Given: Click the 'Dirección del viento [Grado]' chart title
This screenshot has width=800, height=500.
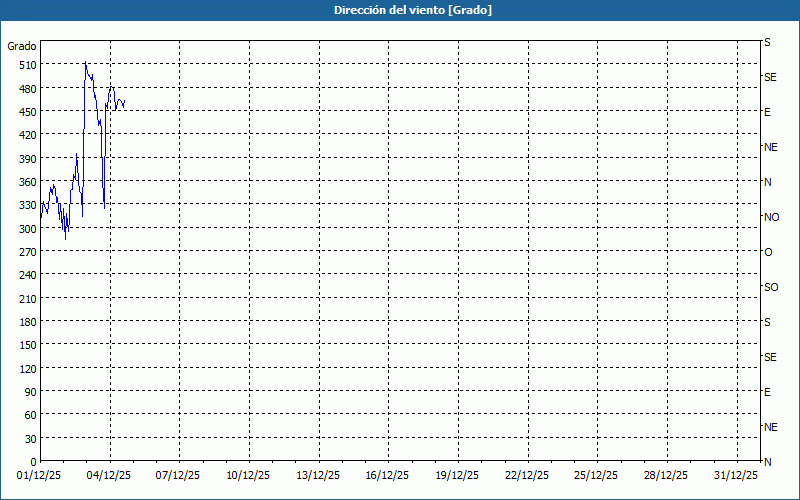Looking at the screenshot, I should [413, 10].
